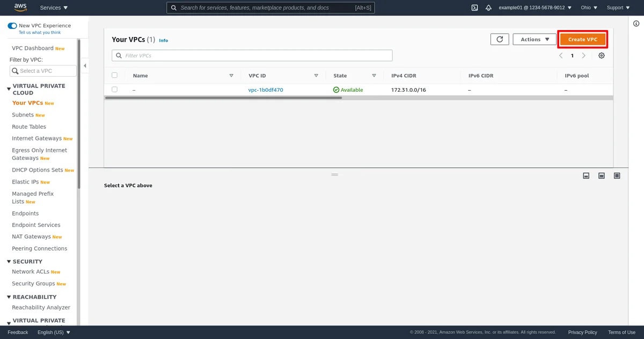Maximize the details panel to full view
This screenshot has width=644, height=339.
(x=617, y=175)
